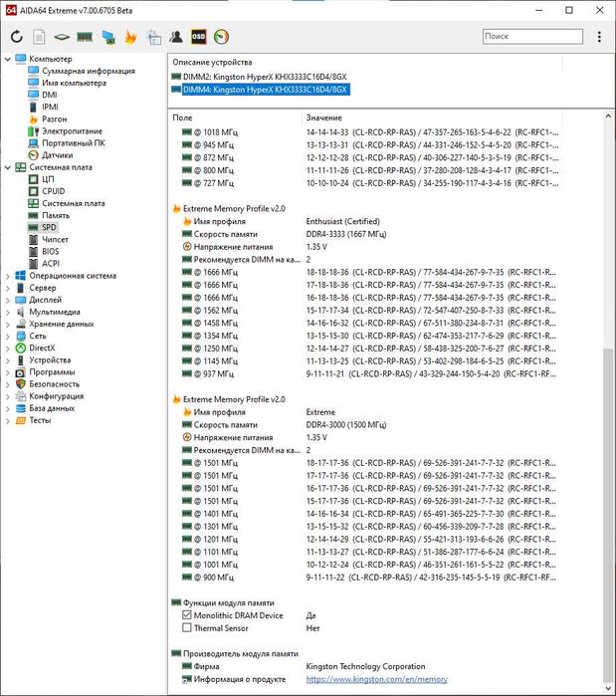Expand the Сервер tree node

coord(8,288)
